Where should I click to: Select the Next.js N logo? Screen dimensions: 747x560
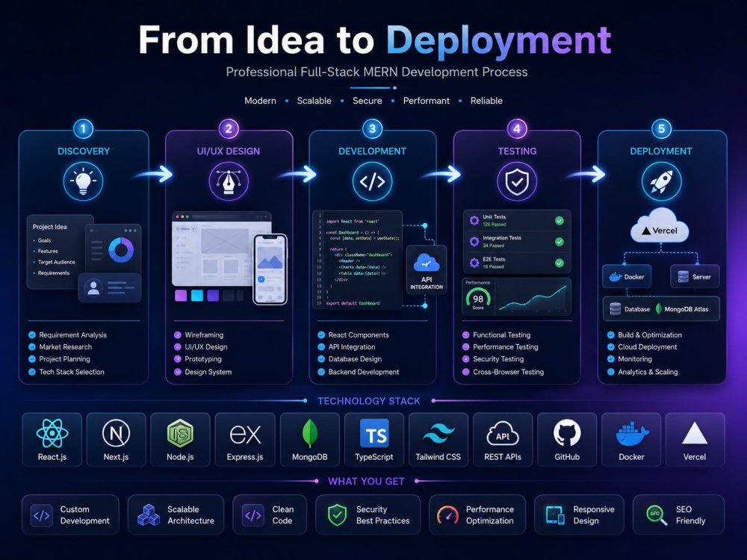[116, 433]
